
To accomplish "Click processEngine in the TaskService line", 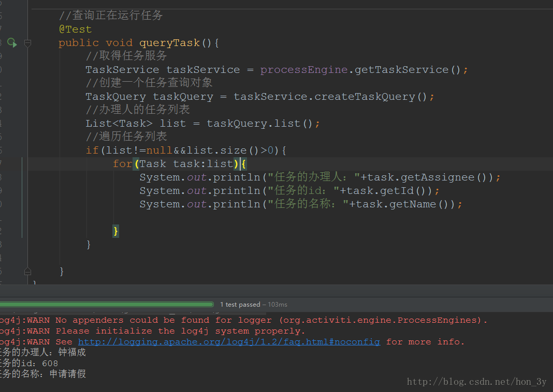I will (304, 70).
